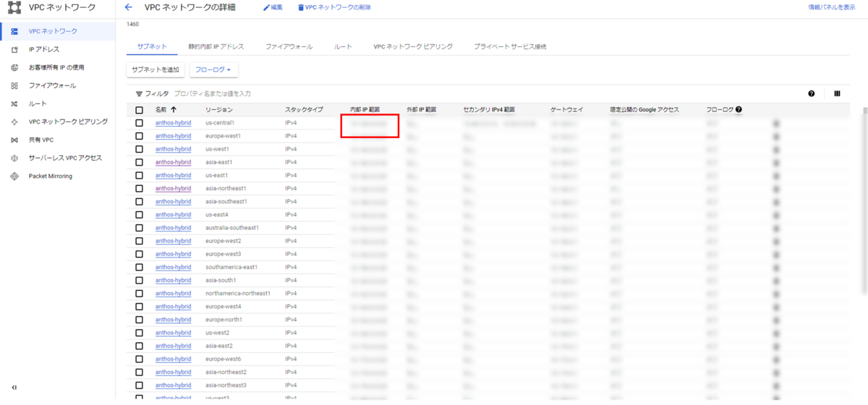
Task: Click the vertical scrollbar on the right
Action: coord(864,201)
